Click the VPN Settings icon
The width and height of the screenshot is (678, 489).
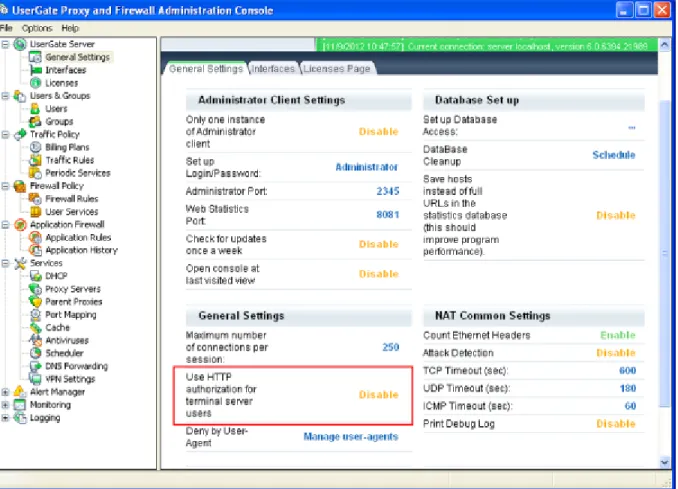(x=35, y=379)
